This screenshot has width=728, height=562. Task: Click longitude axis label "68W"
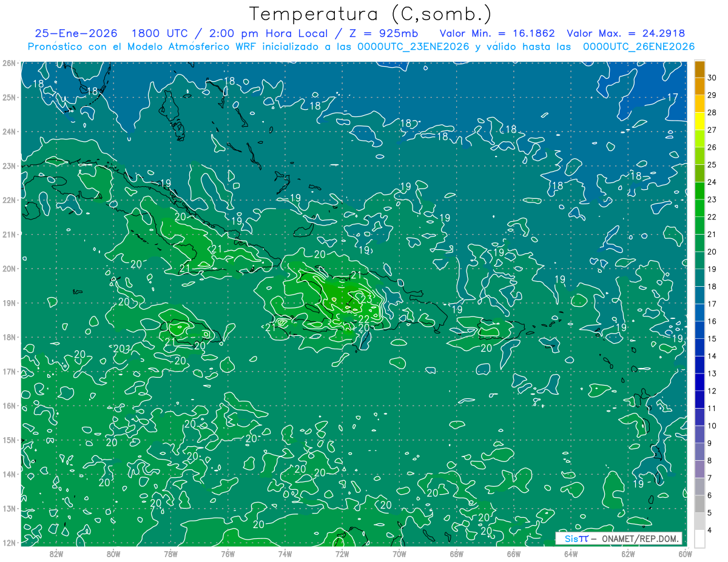click(x=457, y=554)
